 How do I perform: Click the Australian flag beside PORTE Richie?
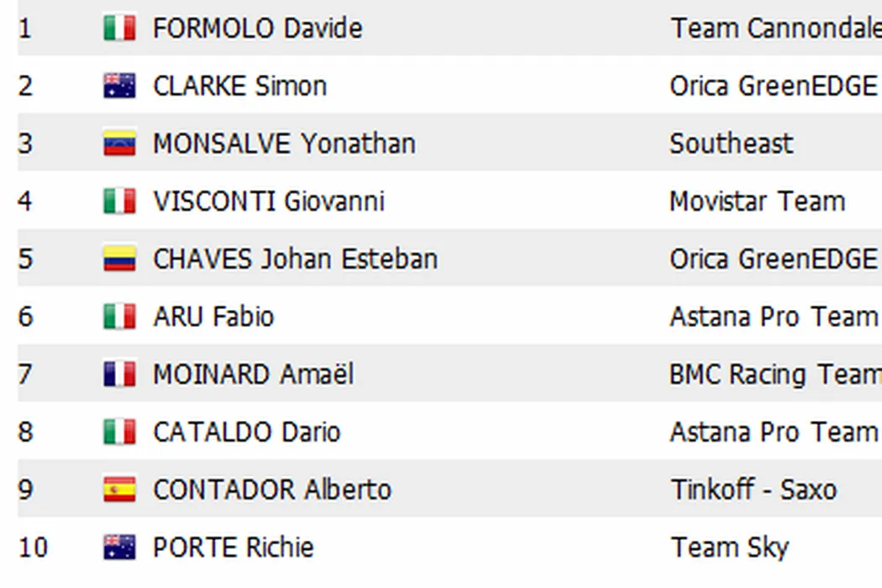point(119,548)
